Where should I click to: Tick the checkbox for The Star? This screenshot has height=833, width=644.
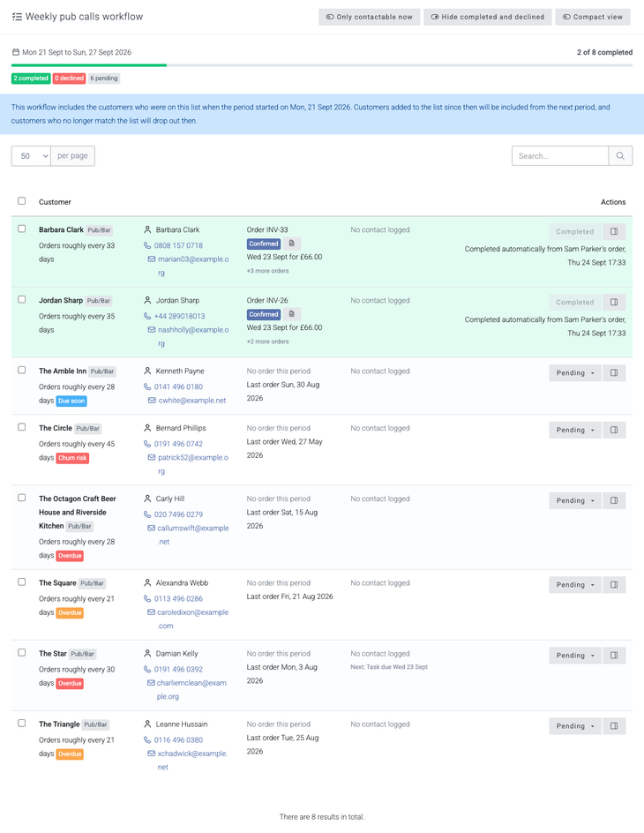(22, 653)
